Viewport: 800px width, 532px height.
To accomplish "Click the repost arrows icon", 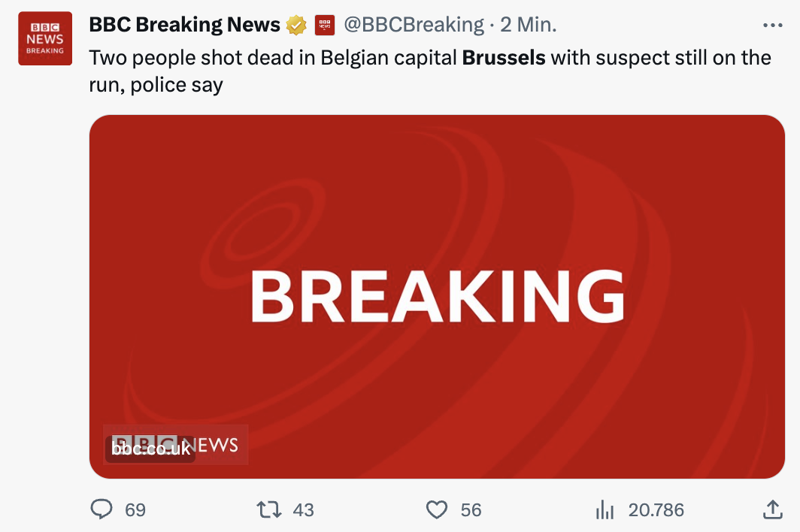I will click(x=268, y=510).
